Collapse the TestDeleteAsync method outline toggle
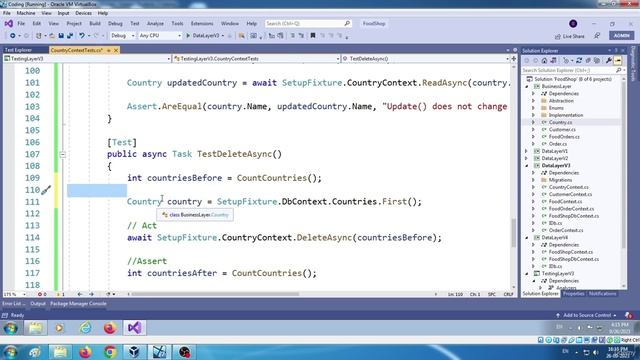The width and height of the screenshot is (640, 360). (62, 154)
